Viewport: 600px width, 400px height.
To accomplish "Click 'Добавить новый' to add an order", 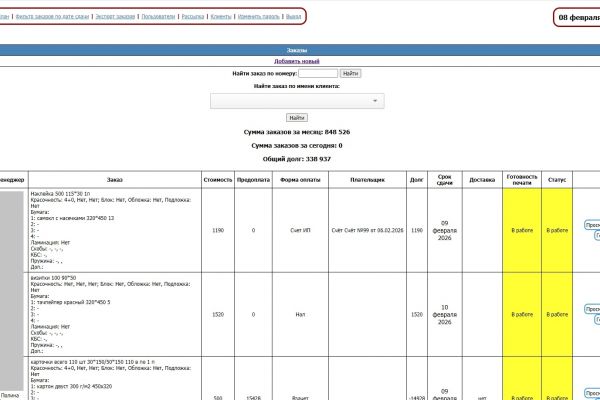I will 297,61.
